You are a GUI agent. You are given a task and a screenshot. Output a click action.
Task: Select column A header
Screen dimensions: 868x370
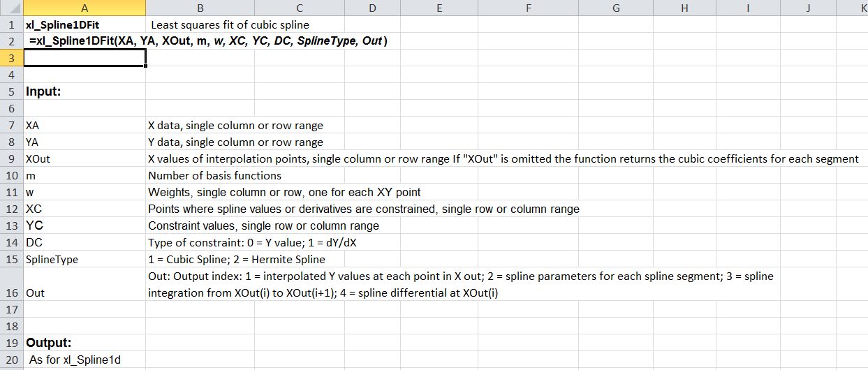click(x=84, y=8)
